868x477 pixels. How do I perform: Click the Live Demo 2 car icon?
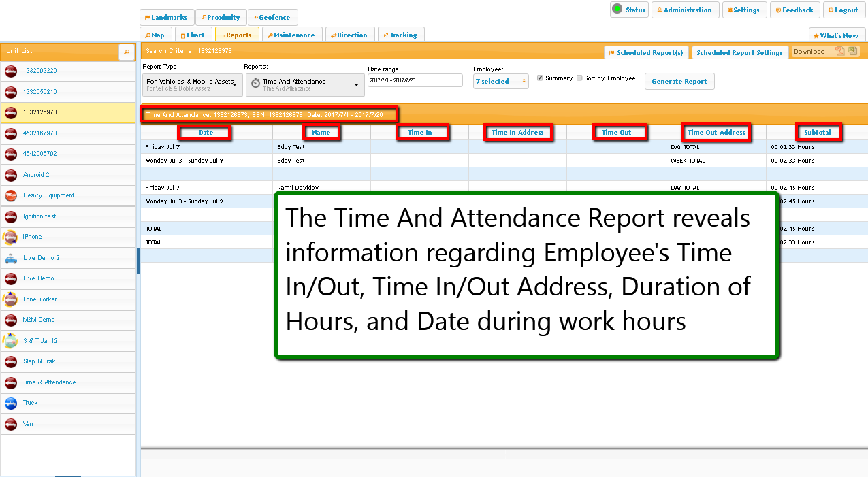tap(11, 258)
